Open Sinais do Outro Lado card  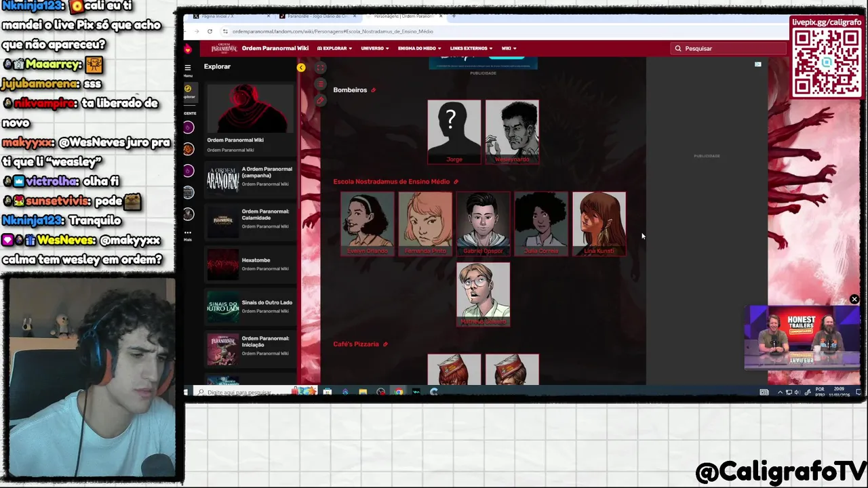pos(250,306)
